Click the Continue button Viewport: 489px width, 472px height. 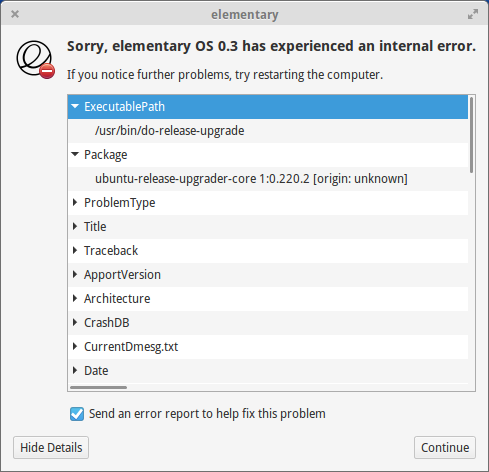click(x=445, y=447)
